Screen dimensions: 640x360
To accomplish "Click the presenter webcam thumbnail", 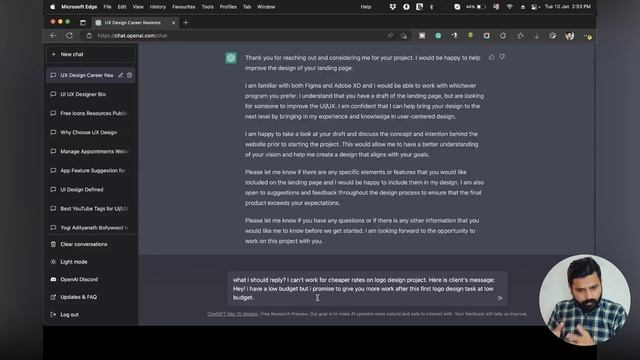I will pyautogui.click(x=584, y=300).
